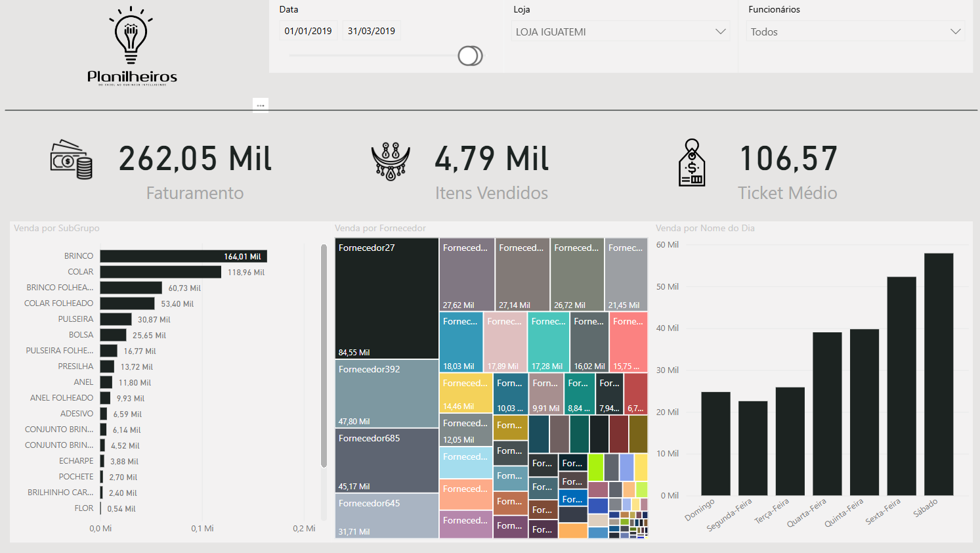Select Fornecedor392 tile in the treemap
980x553 pixels.
click(387, 393)
